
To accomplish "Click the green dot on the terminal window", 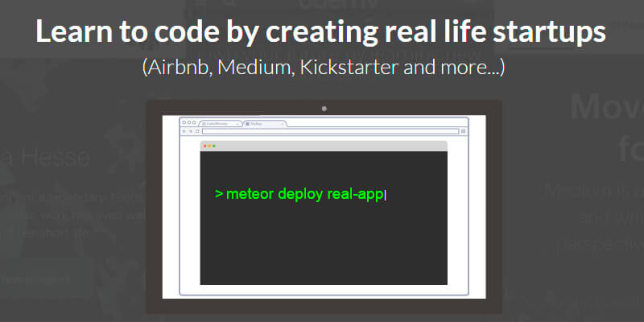I will click(x=214, y=146).
